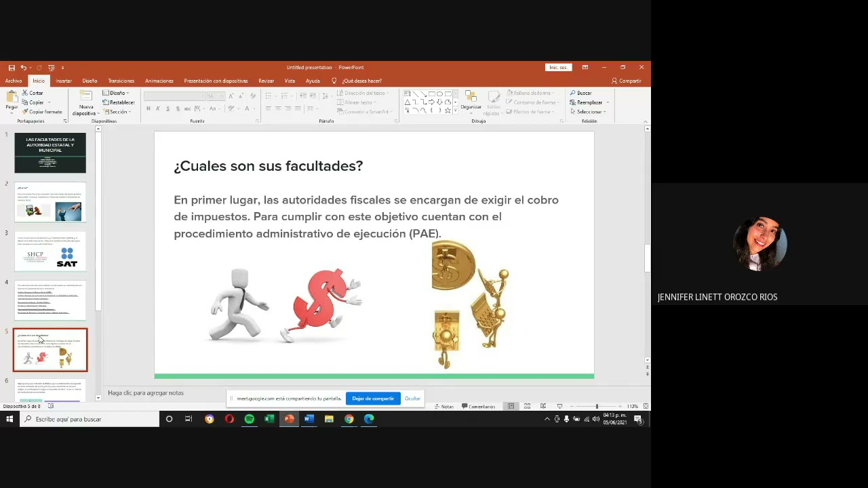This screenshot has width=868, height=488.
Task: Click the Compartir button
Action: pyautogui.click(x=626, y=81)
